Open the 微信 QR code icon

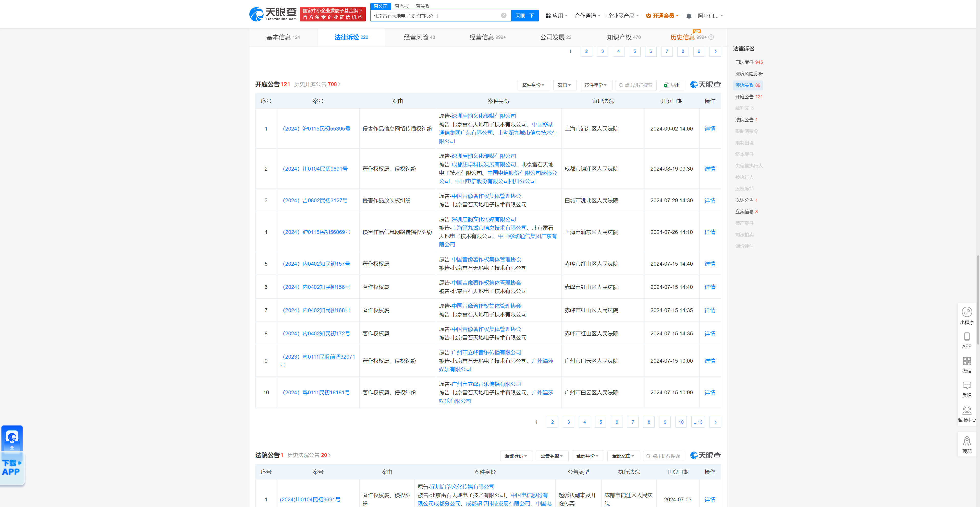click(967, 364)
